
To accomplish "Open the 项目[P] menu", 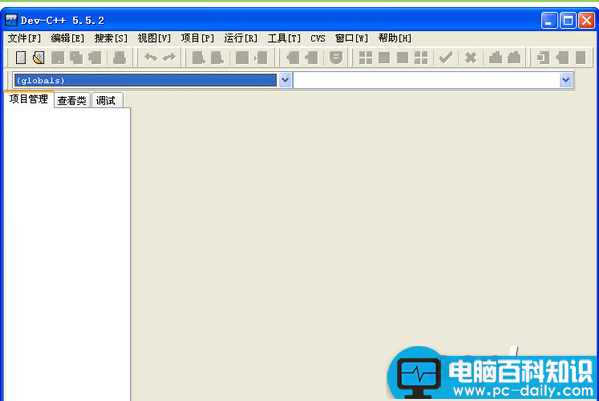I will [197, 38].
